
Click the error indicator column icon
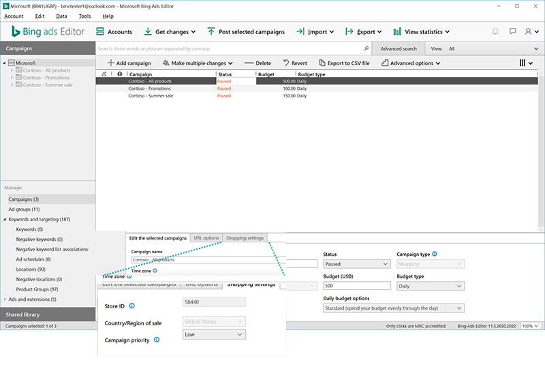120,74
